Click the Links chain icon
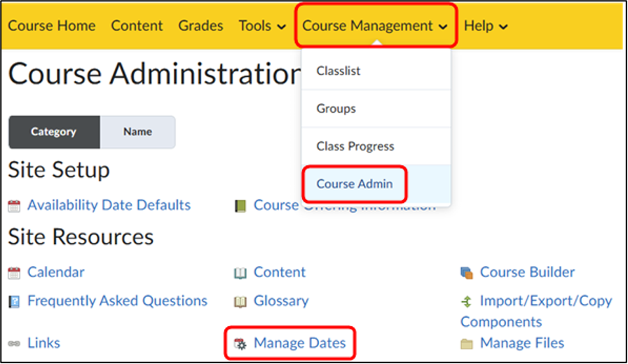 [x=14, y=344]
